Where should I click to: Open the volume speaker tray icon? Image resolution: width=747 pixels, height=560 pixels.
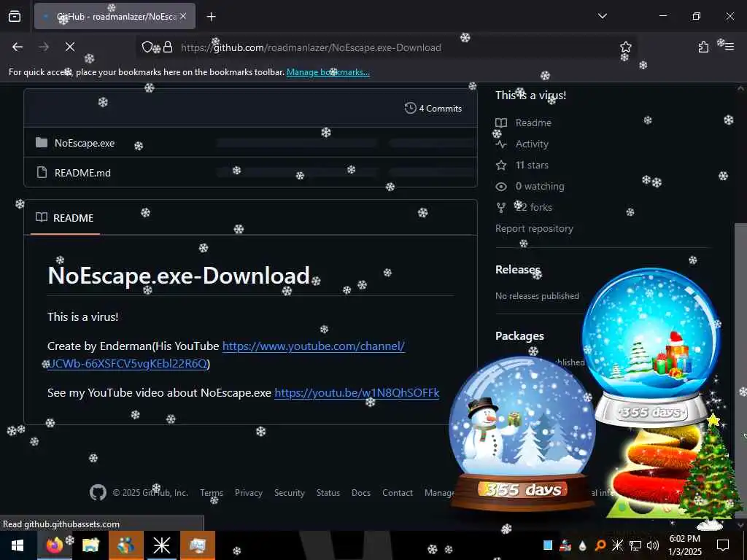click(653, 545)
